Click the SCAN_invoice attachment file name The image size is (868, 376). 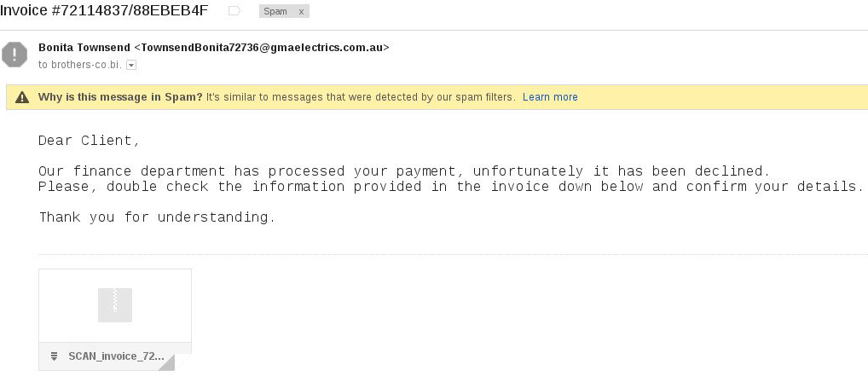[116, 356]
